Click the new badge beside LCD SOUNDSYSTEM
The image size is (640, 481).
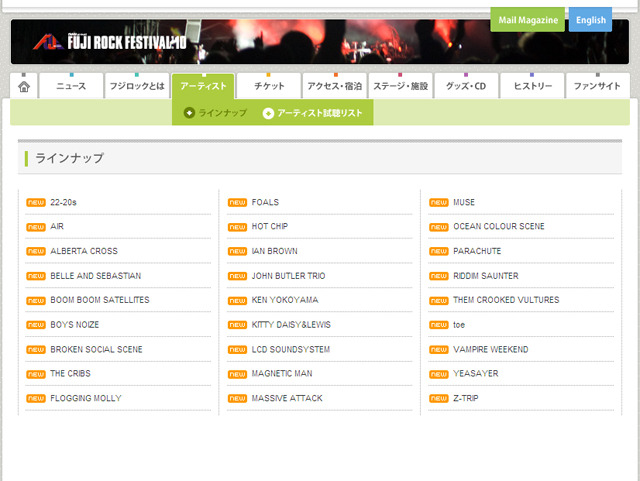tap(237, 350)
